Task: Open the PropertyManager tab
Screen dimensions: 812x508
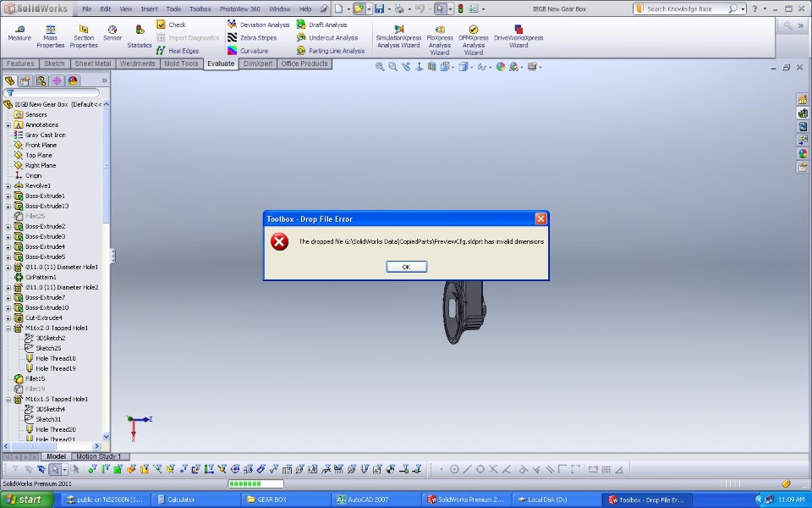Action: tap(25, 80)
